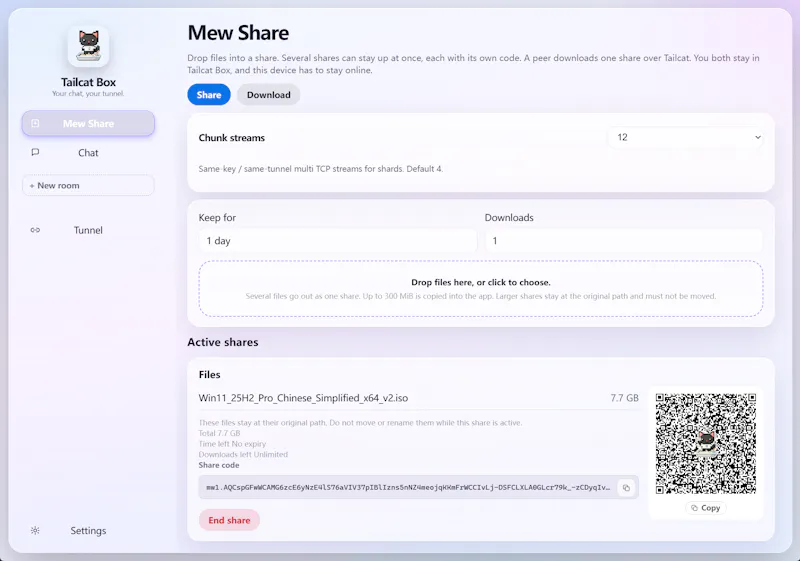Expand the Chunk streams dropdown

click(686, 137)
